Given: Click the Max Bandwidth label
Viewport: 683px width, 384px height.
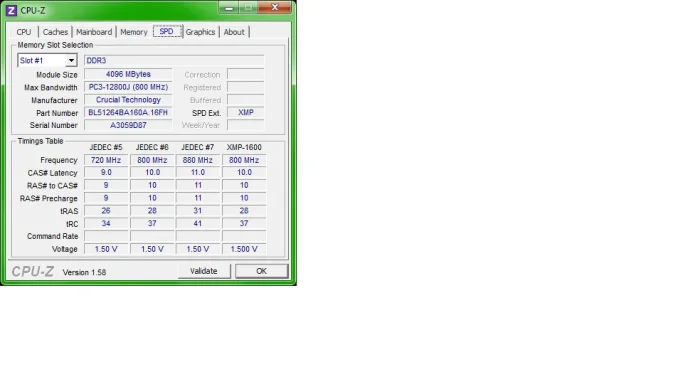Looking at the screenshot, I should pos(51,88).
